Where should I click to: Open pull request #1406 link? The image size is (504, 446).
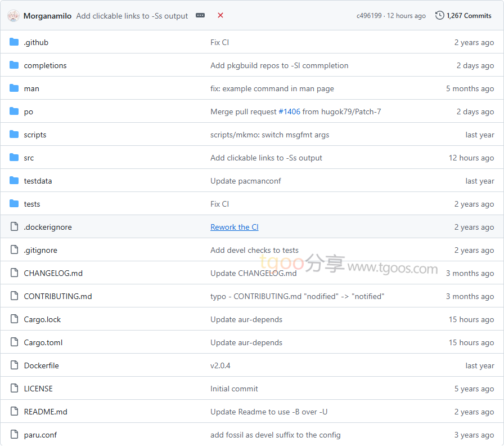pyautogui.click(x=289, y=111)
